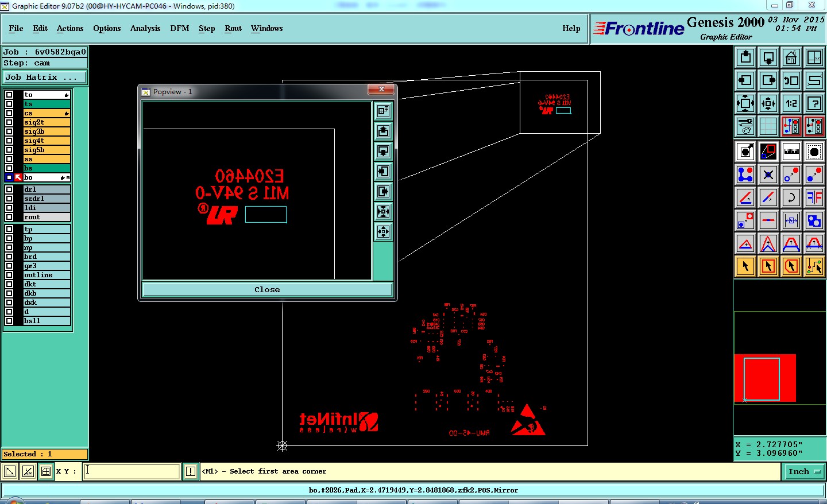Select layer name gm3
The image size is (827, 504).
pos(47,266)
